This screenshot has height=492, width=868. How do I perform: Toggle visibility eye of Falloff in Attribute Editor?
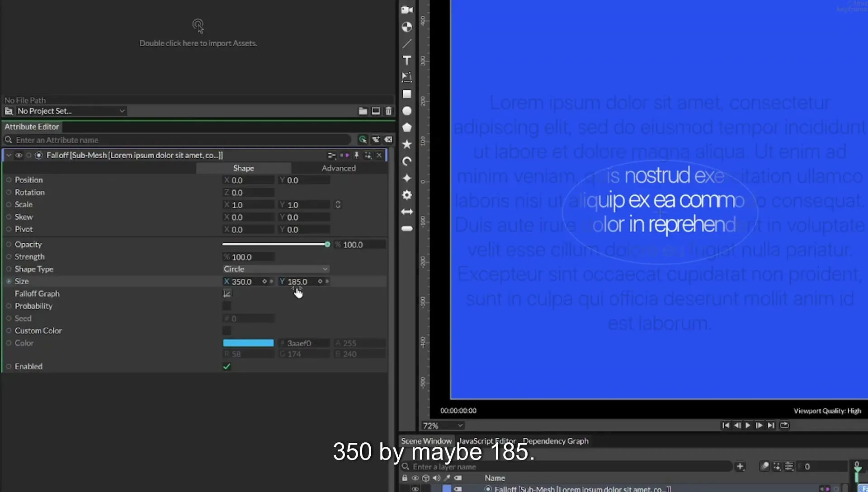coord(19,155)
